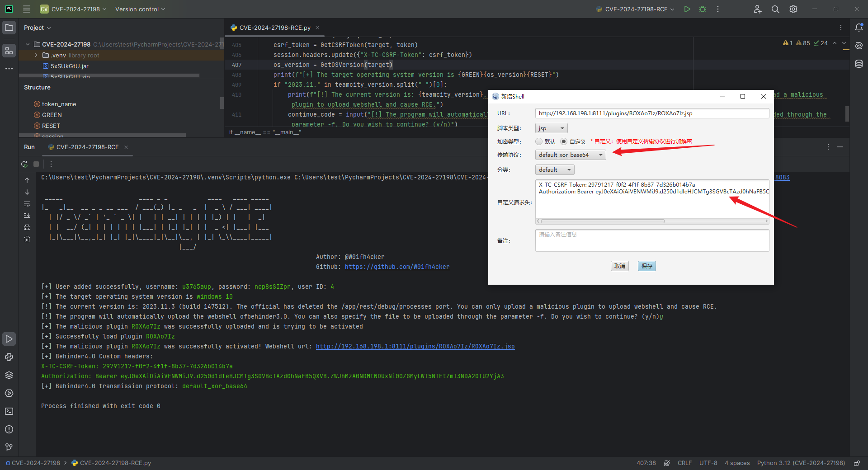Click the URL input field in dialog

click(652, 113)
